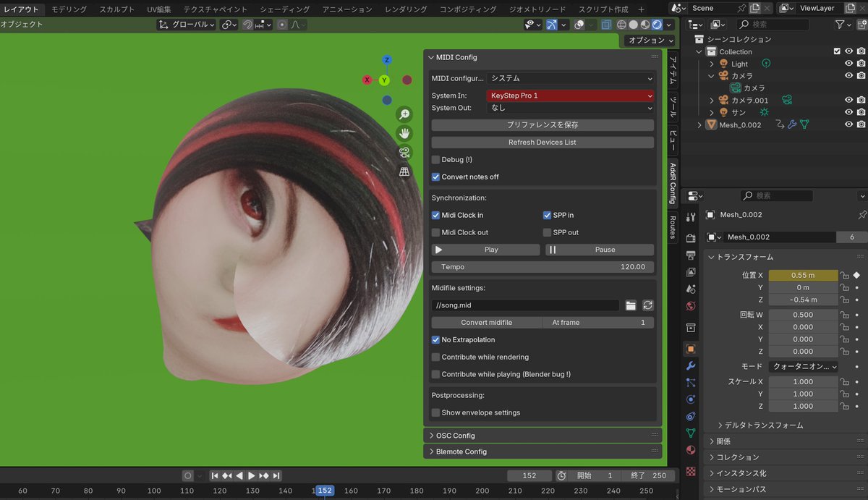
Task: Open the Particles properties tab icon
Action: (691, 382)
